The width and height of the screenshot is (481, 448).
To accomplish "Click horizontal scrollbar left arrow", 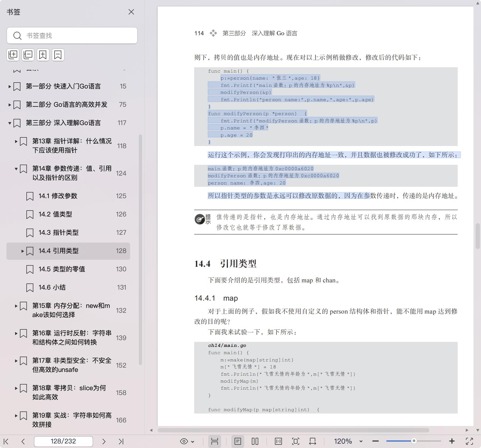I will click(151, 430).
